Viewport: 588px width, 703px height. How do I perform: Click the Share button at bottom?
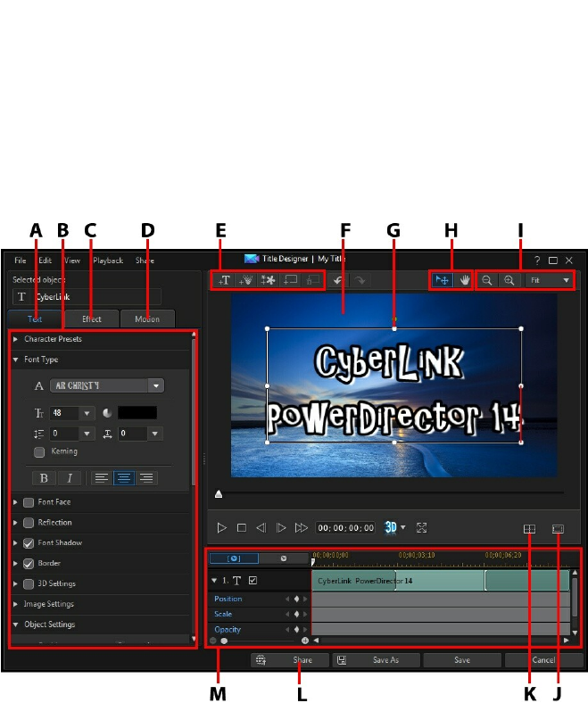(290, 660)
